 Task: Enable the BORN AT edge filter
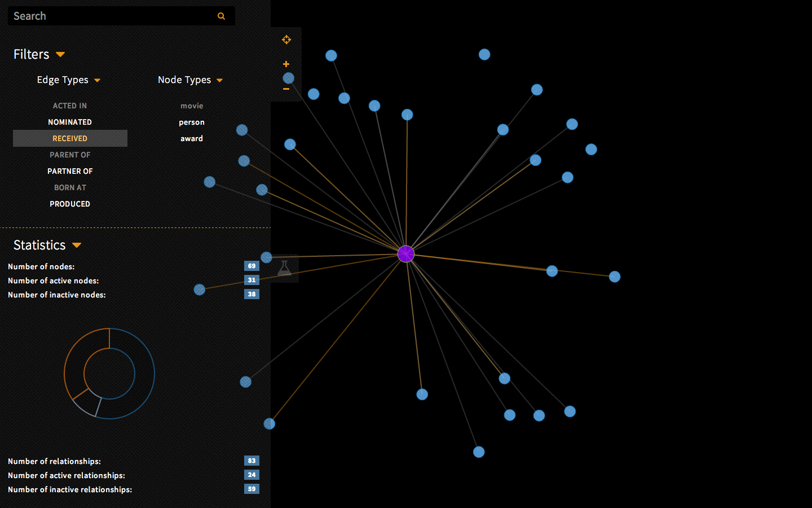tap(70, 187)
